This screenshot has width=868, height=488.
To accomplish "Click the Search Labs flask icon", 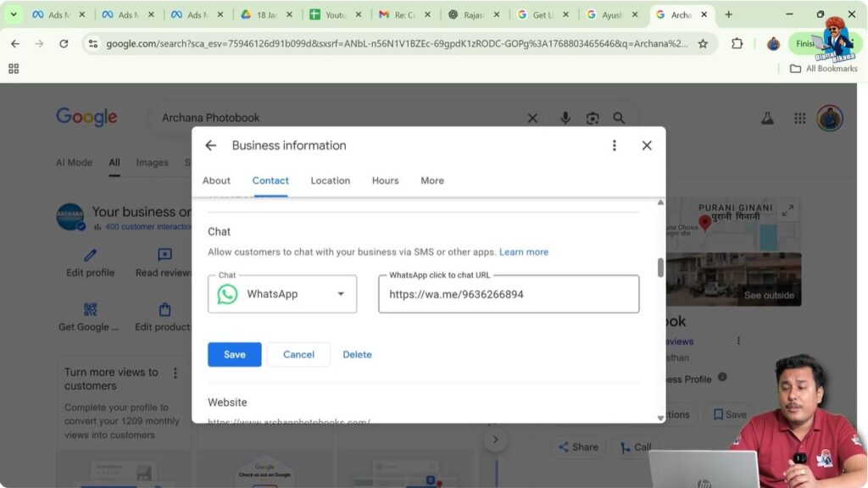I will [x=767, y=118].
